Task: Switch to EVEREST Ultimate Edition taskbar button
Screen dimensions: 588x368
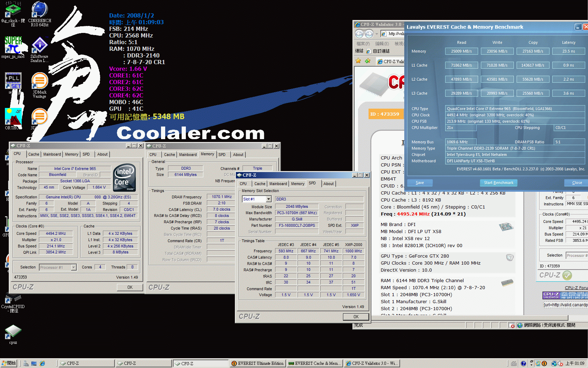Action: click(x=258, y=363)
